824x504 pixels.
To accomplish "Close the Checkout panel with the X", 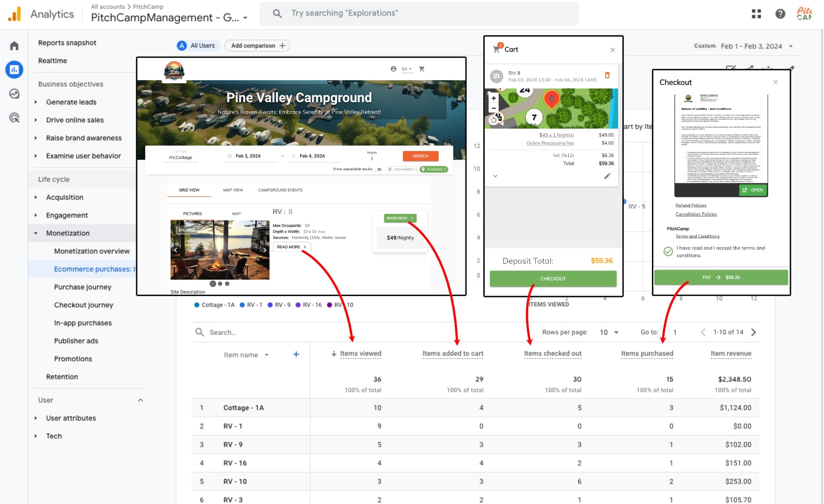I will 775,82.
